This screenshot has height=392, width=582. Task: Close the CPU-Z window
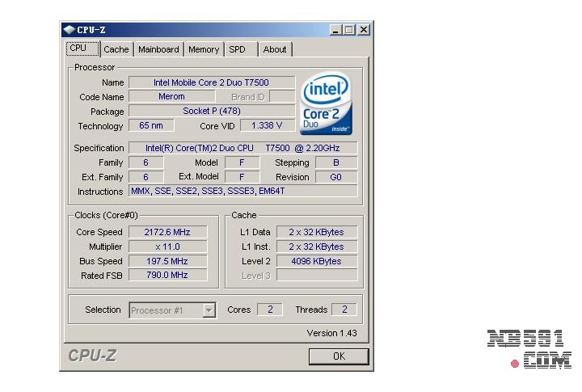[x=363, y=30]
